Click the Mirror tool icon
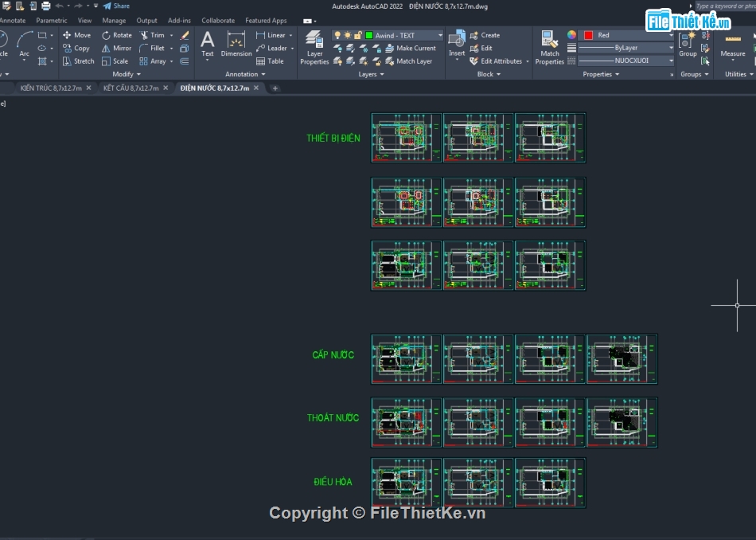 (107, 48)
